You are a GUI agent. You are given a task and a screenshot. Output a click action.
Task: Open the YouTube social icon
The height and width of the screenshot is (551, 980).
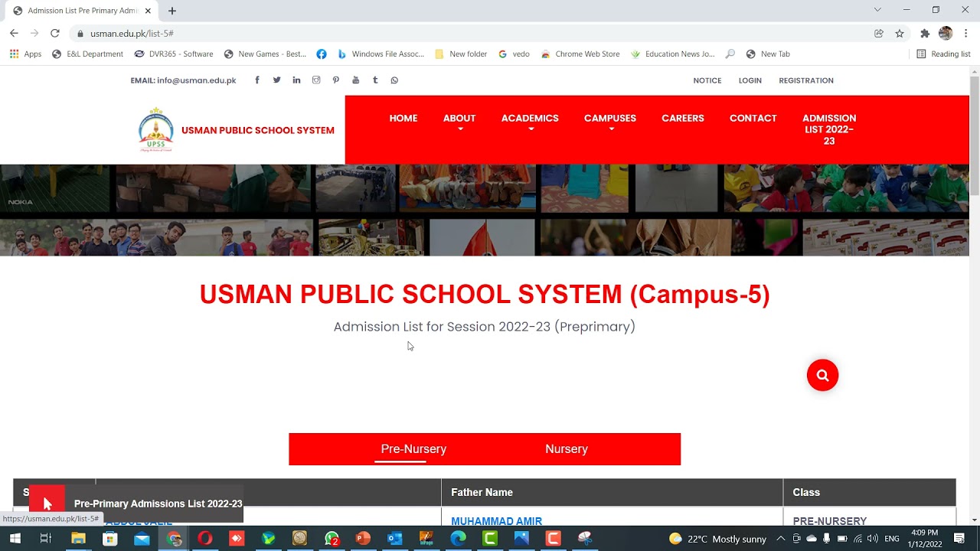coord(355,80)
